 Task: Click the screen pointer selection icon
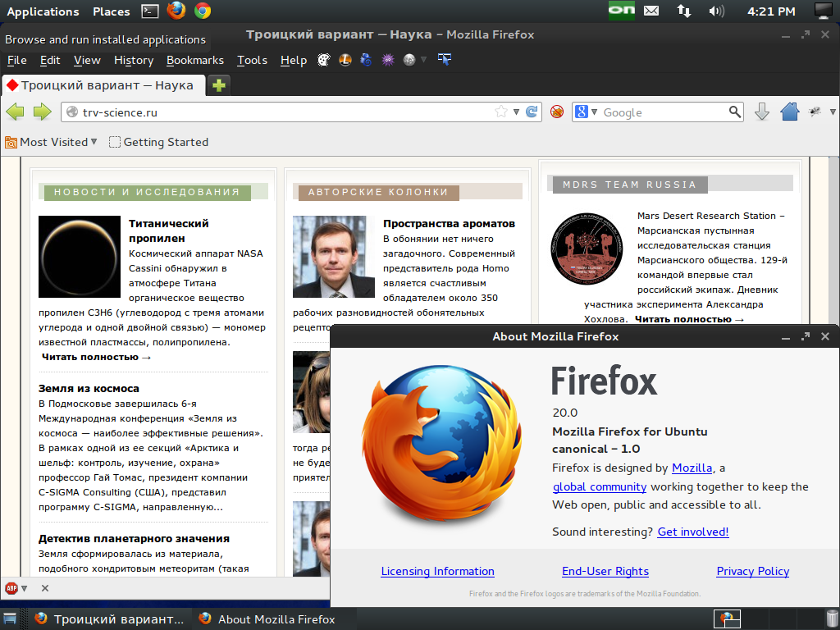445,59
